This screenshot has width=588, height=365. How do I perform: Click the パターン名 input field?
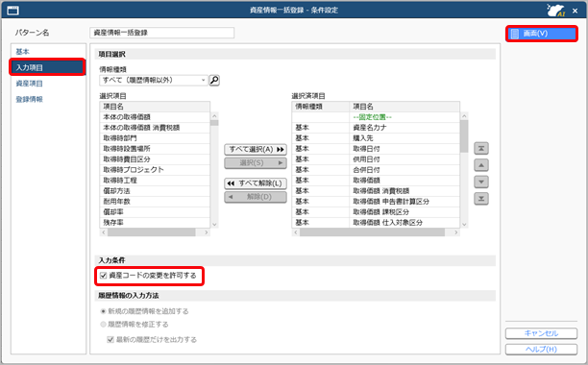162,33
